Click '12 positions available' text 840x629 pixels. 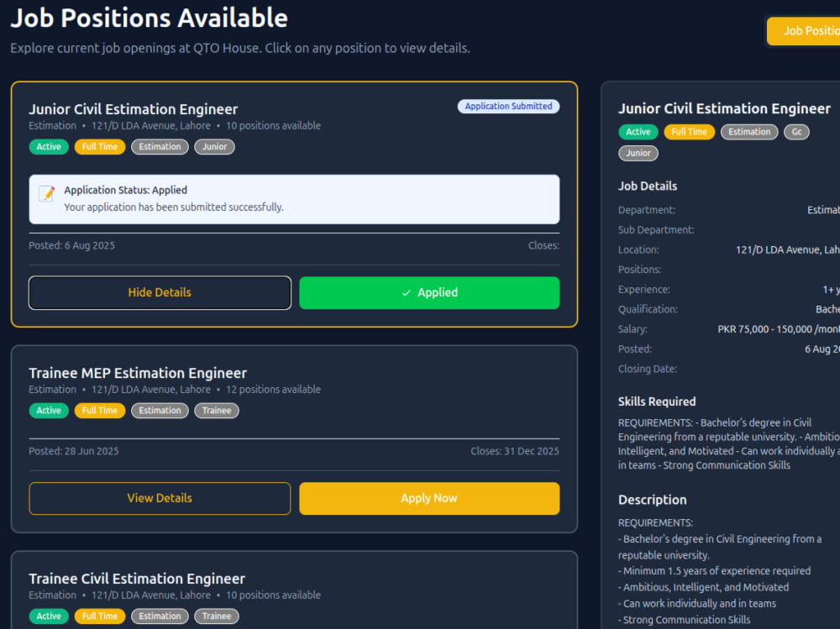point(273,390)
